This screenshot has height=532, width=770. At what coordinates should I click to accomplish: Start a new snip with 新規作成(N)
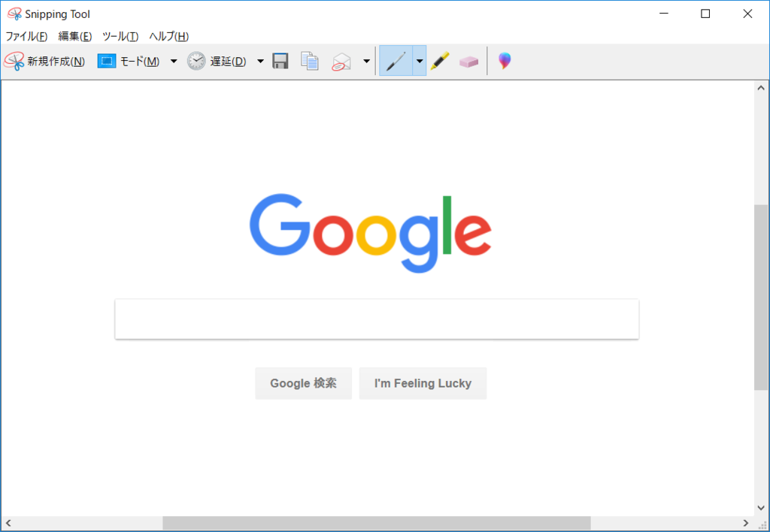click(x=44, y=62)
